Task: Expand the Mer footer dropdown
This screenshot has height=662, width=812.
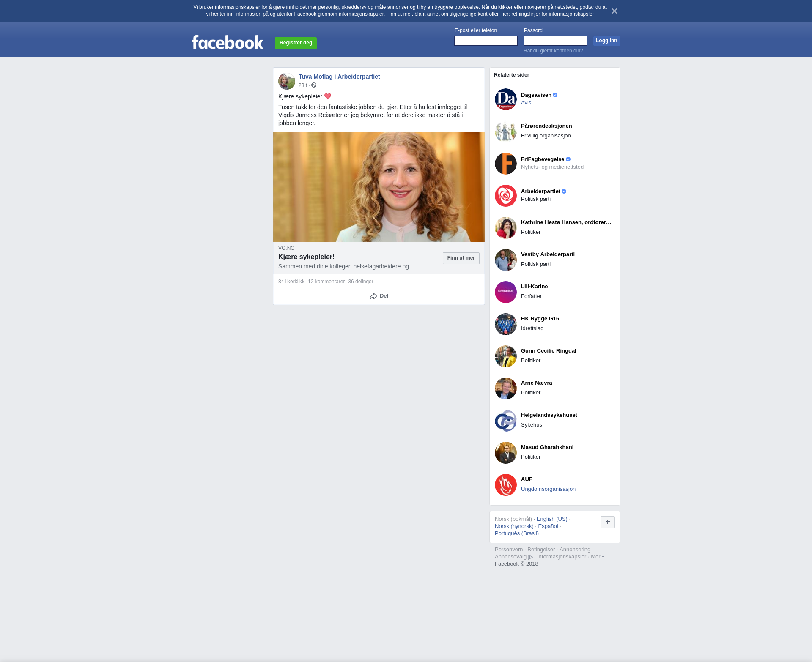Action: click(x=597, y=557)
